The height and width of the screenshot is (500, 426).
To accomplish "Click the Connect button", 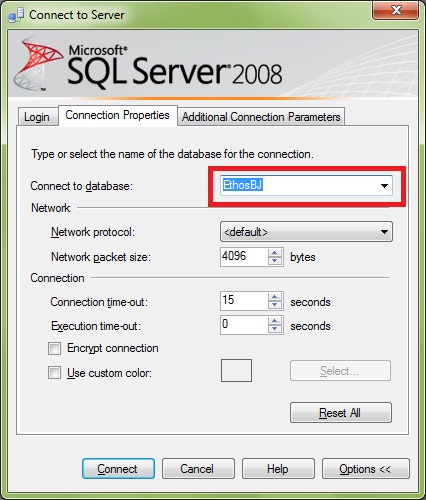I will coord(118,469).
